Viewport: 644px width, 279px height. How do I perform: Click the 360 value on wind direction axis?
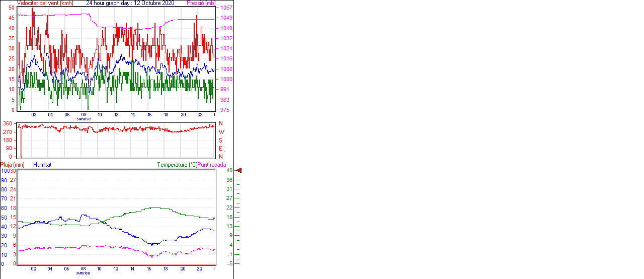(x=8, y=123)
